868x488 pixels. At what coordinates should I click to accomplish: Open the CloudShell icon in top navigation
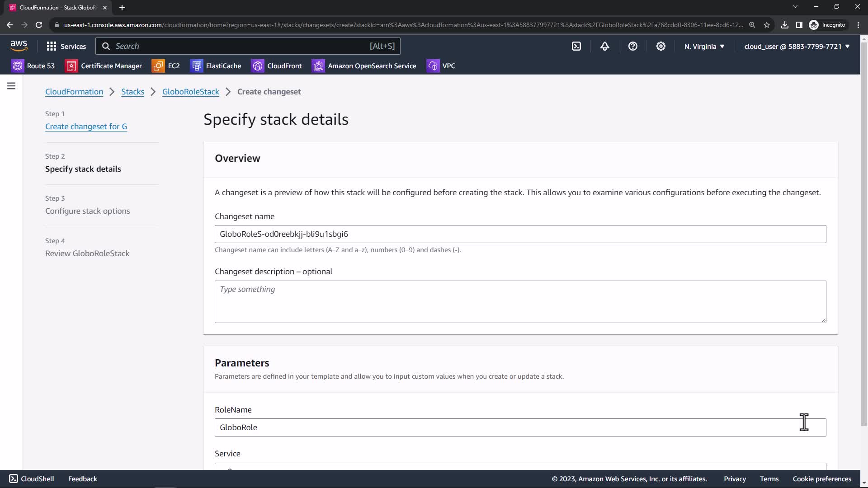point(576,46)
